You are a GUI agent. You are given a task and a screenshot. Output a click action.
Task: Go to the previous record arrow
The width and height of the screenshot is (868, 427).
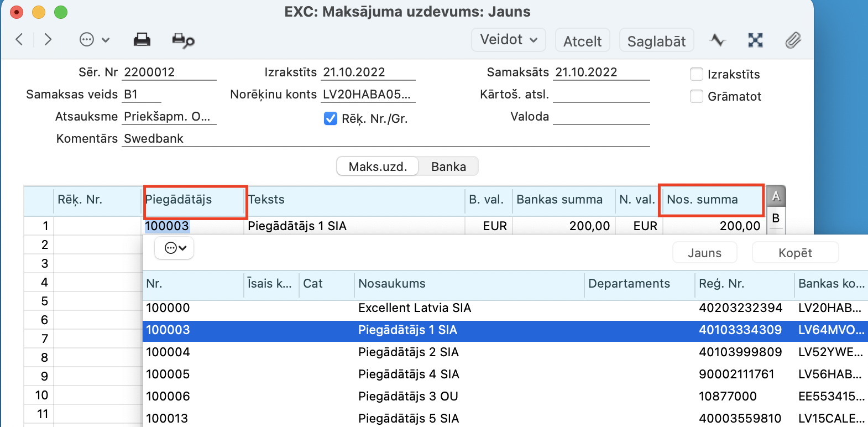19,39
